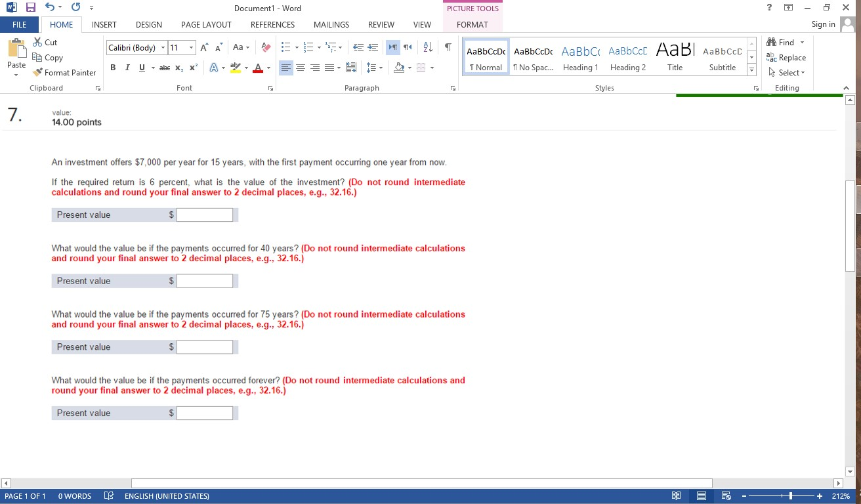The width and height of the screenshot is (861, 504).
Task: Open the Paragraph dialog launcher
Action: click(453, 88)
